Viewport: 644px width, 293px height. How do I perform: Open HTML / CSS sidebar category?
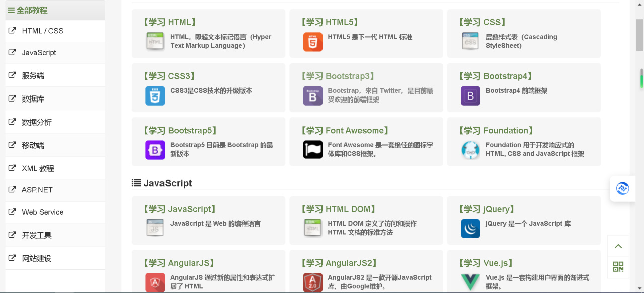[x=55, y=31]
